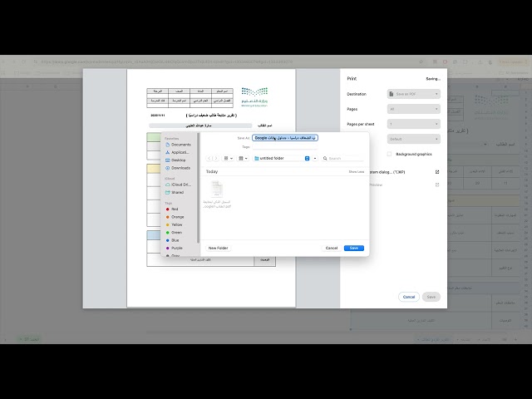Open the Default margins dropdown

[x=414, y=139]
